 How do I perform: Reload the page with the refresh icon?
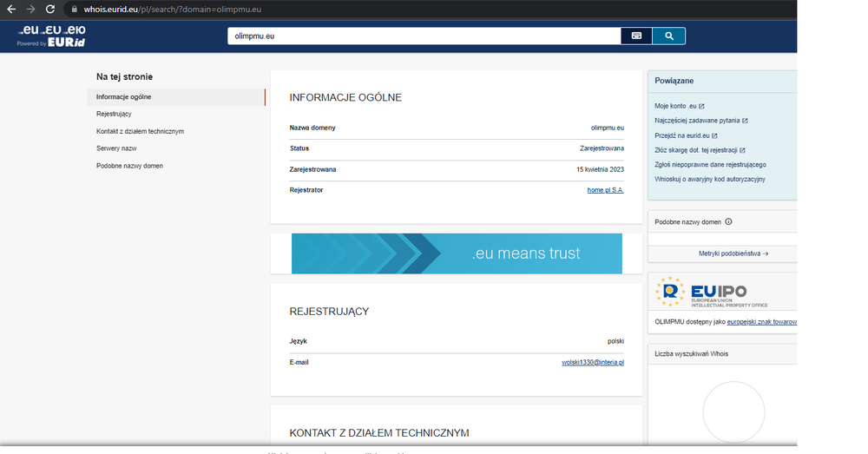click(49, 10)
